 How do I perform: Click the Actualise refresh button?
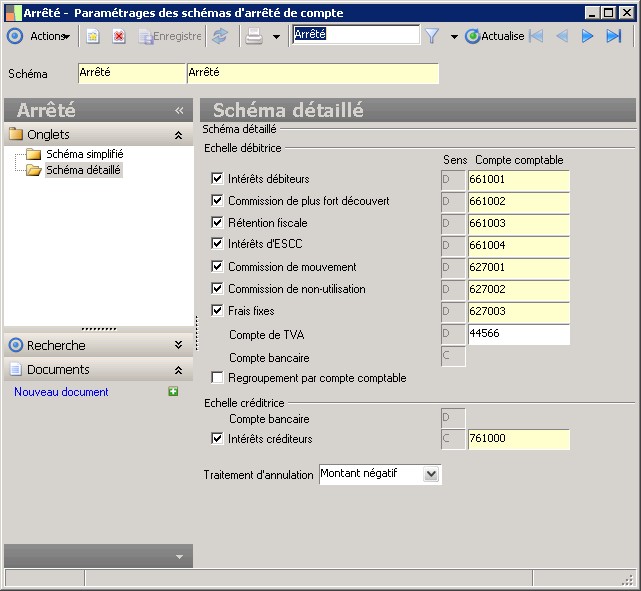click(494, 36)
